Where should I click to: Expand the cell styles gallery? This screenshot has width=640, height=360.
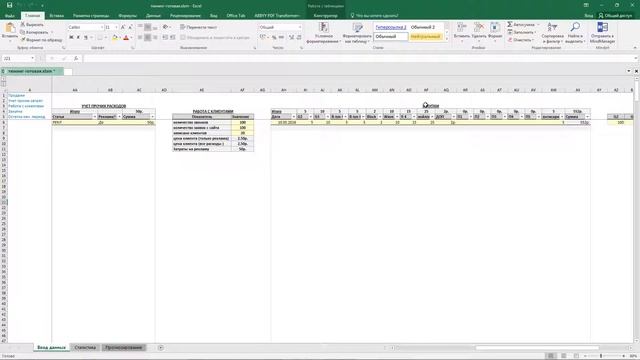pos(447,39)
